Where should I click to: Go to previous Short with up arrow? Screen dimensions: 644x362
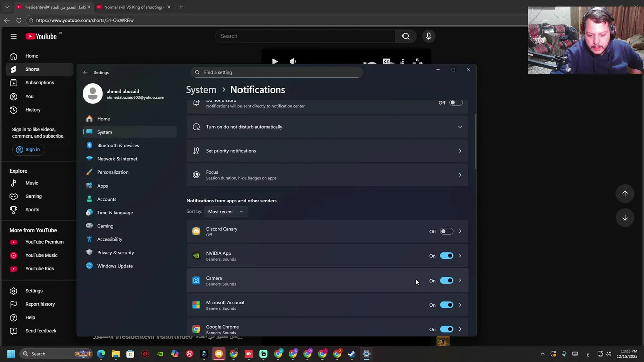pyautogui.click(x=625, y=193)
